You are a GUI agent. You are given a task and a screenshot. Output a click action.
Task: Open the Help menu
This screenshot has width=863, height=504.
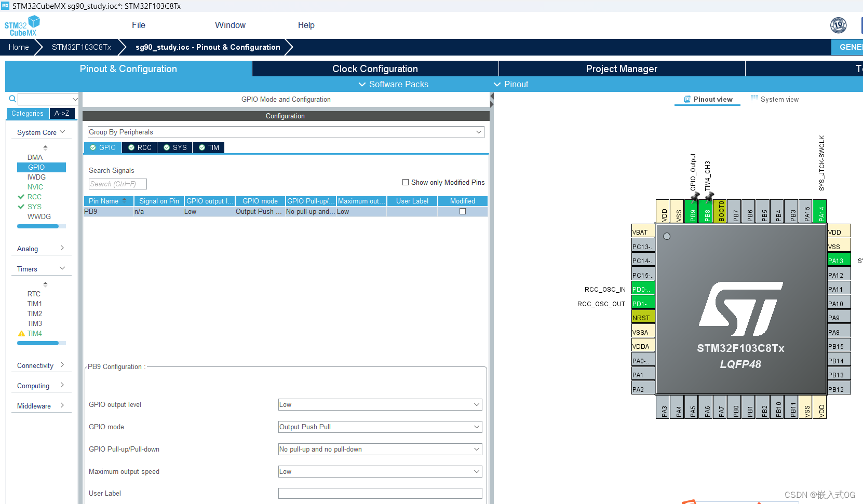pos(306,25)
